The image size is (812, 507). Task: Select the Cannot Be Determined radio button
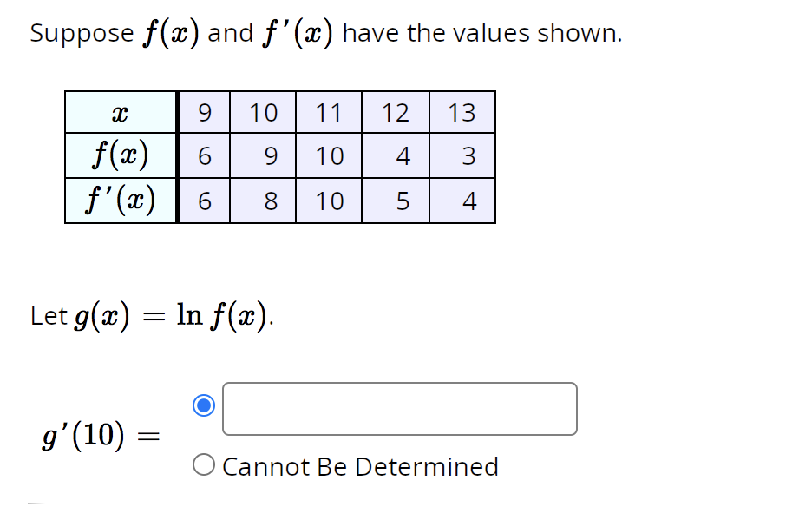pos(206,465)
